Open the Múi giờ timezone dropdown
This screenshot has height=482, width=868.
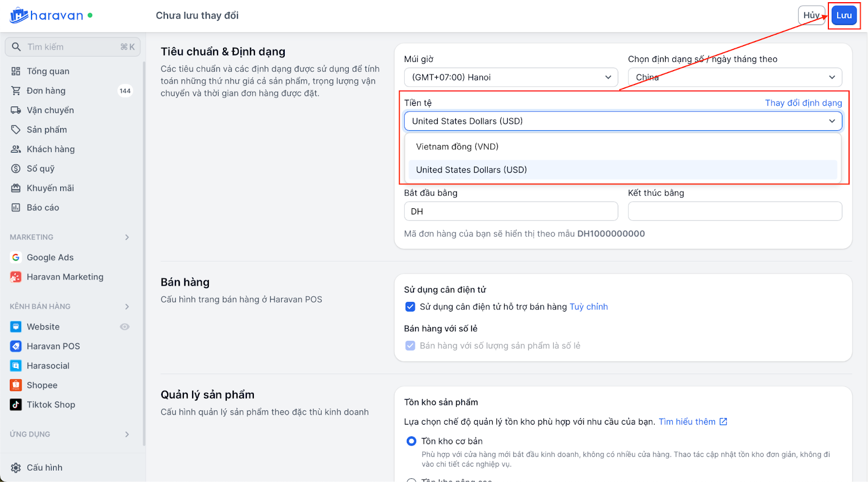tap(511, 77)
